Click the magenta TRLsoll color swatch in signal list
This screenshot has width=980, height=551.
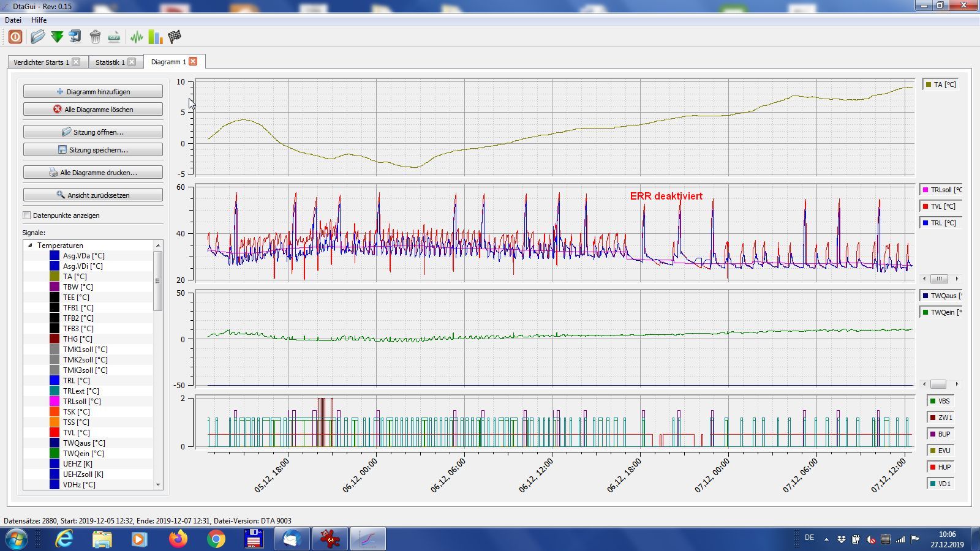pos(55,402)
